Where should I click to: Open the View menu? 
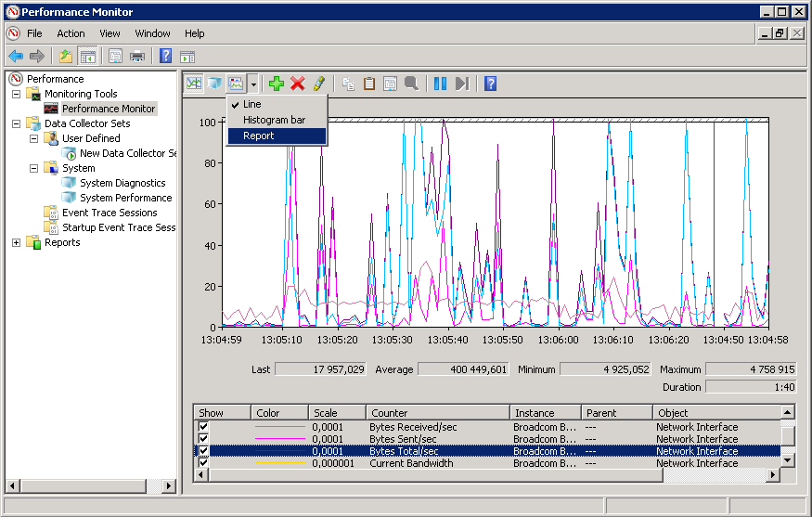[x=110, y=33]
